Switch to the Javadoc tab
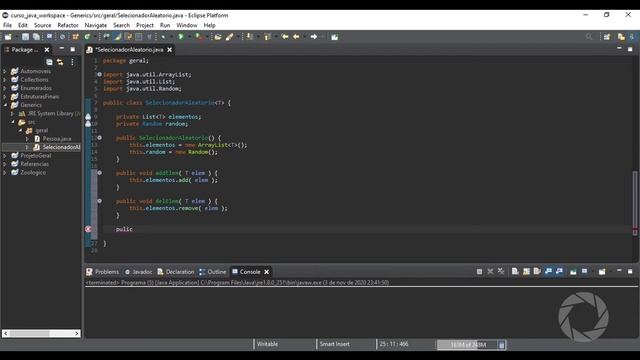 pos(138,272)
